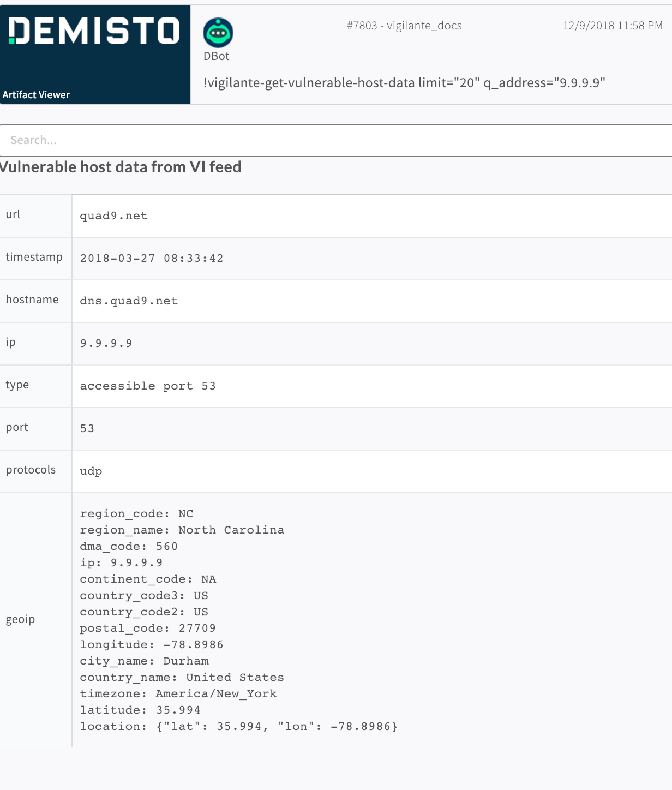This screenshot has height=790, width=672.
Task: Click the timestamp value 2018-03-27 08:33:42
Action: click(x=152, y=258)
